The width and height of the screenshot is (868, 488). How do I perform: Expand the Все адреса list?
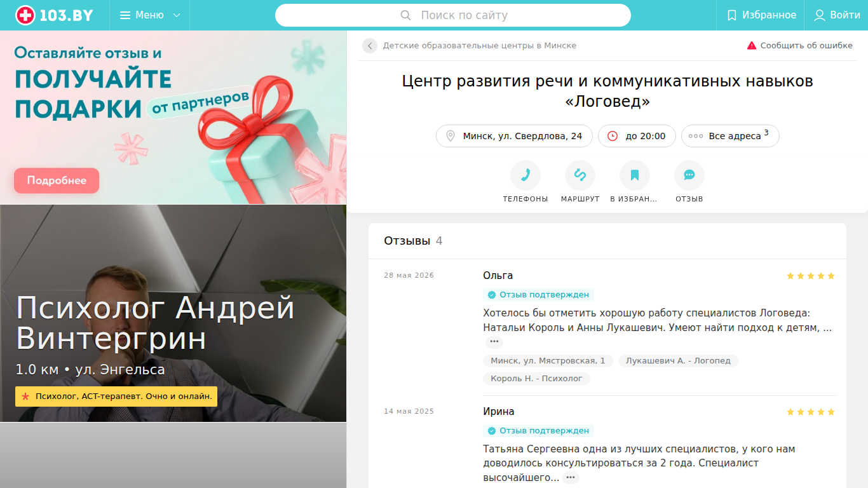tap(730, 136)
